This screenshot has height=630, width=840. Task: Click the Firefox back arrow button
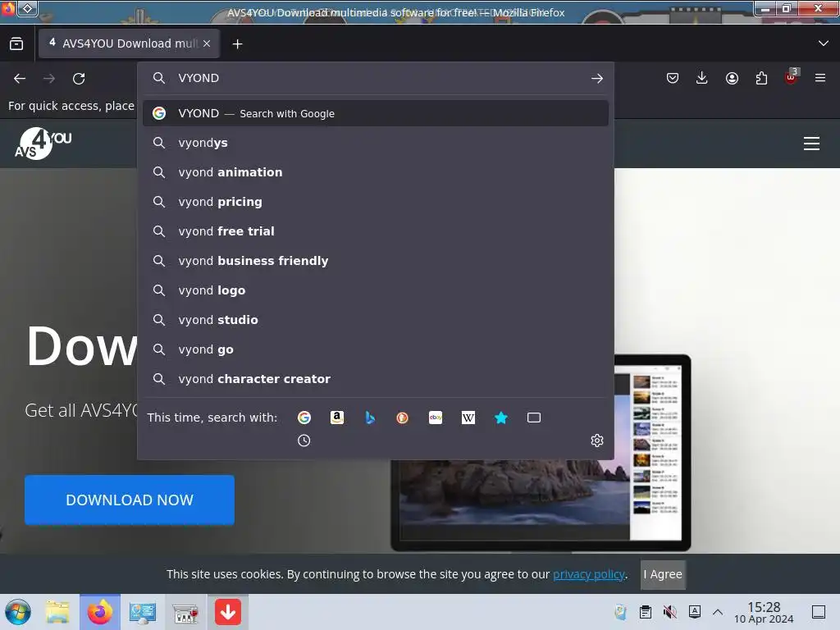[x=20, y=79]
